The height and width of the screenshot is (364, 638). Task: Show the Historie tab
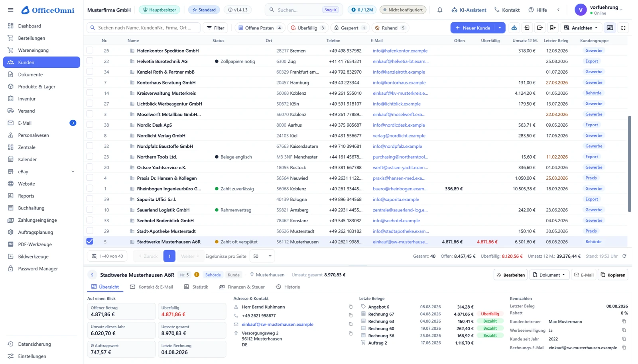(x=288, y=287)
